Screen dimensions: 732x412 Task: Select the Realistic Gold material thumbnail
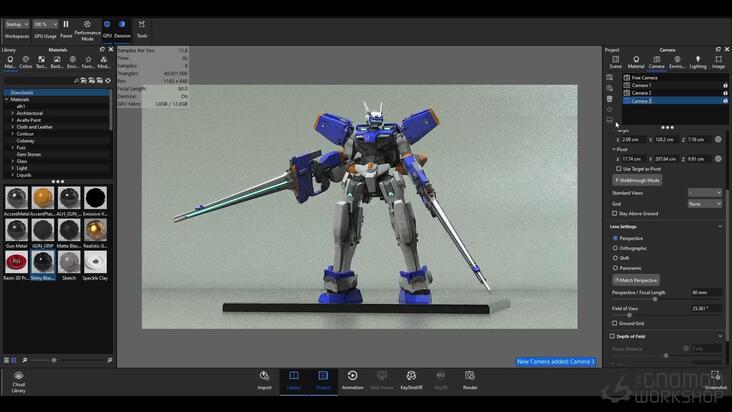point(95,230)
